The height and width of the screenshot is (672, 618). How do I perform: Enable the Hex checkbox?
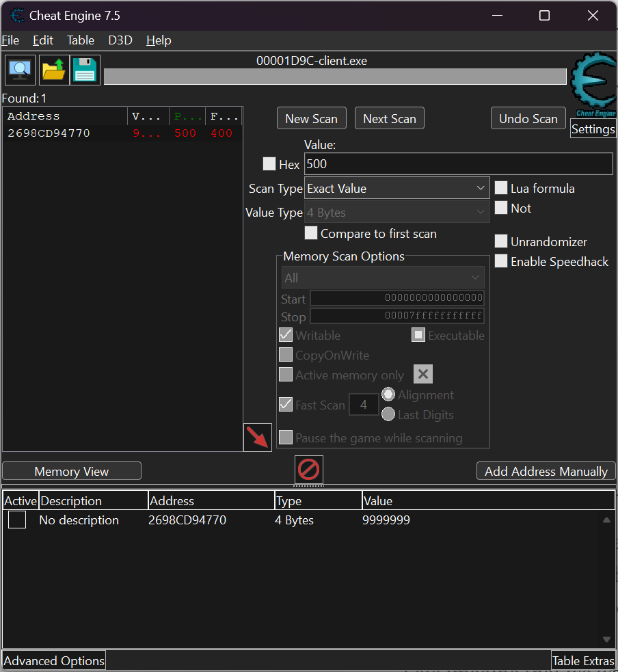pos(269,163)
